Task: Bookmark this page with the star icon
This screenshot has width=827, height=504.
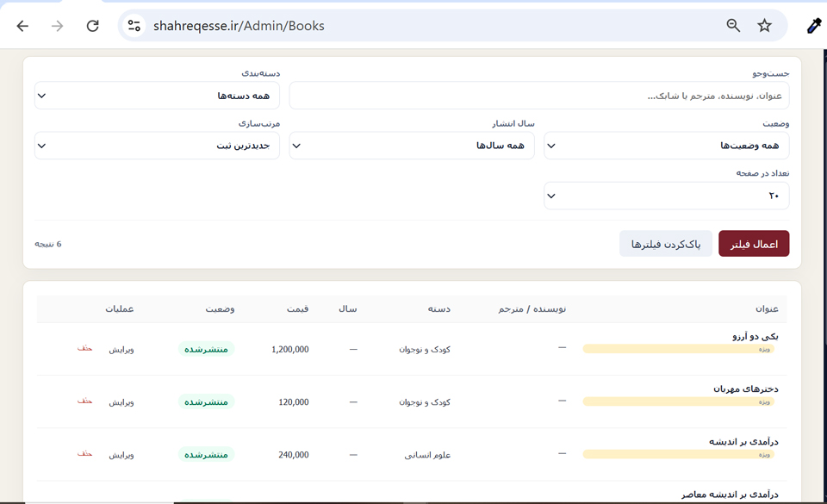Action: coord(764,25)
